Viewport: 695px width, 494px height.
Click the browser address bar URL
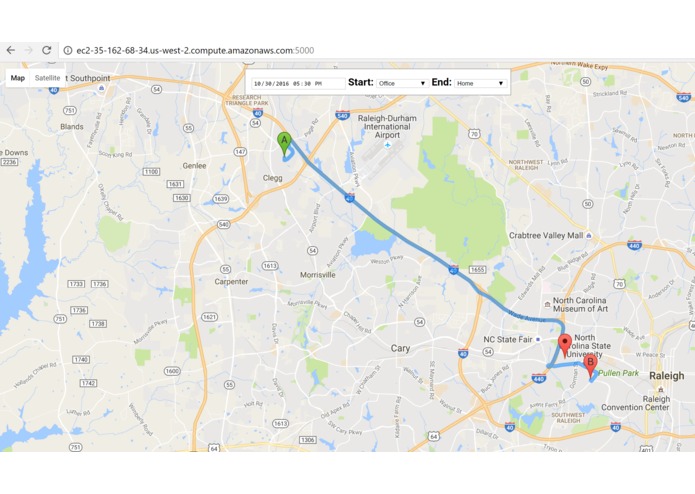pyautogui.click(x=195, y=51)
